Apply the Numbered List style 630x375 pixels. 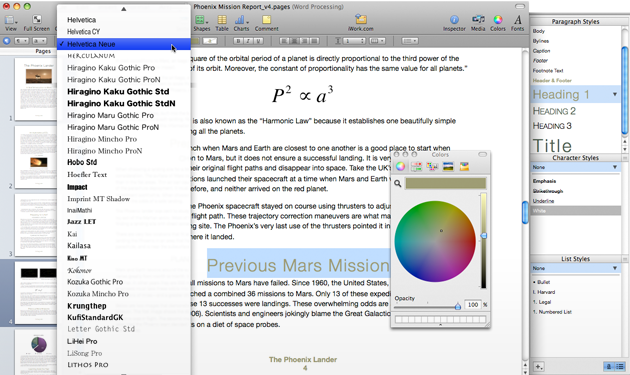pos(552,312)
